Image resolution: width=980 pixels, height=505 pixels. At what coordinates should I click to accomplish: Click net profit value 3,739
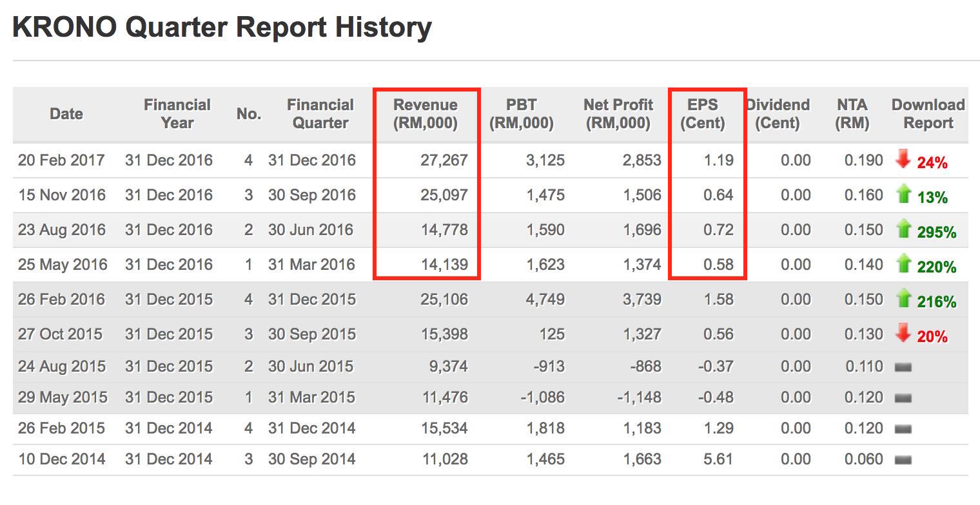pos(642,300)
